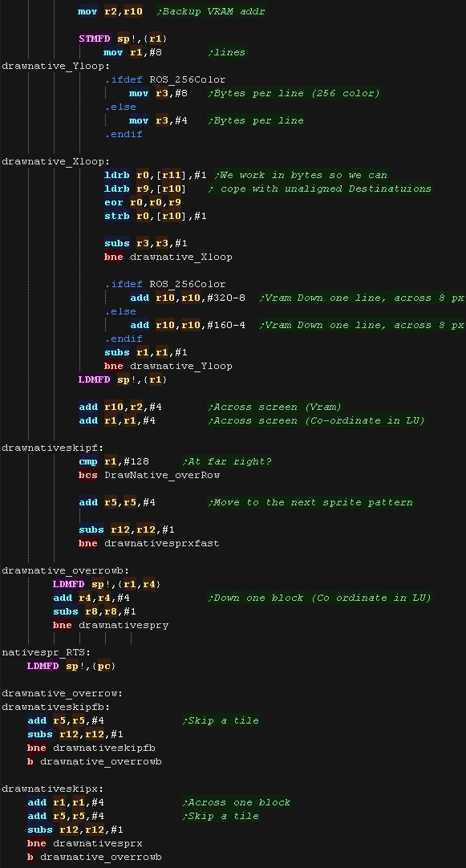The image size is (466, 868).
Task: Click the 'At far right?' comment
Action: click(x=227, y=461)
